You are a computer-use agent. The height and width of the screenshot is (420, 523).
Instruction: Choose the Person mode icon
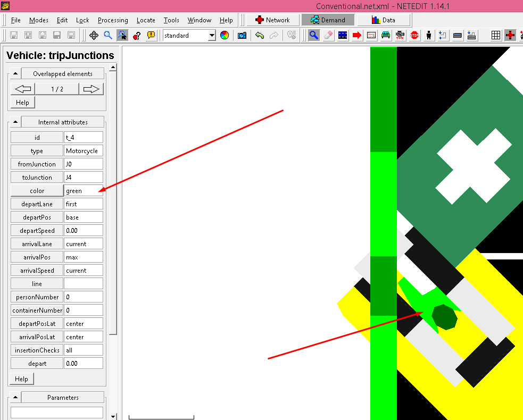click(429, 35)
